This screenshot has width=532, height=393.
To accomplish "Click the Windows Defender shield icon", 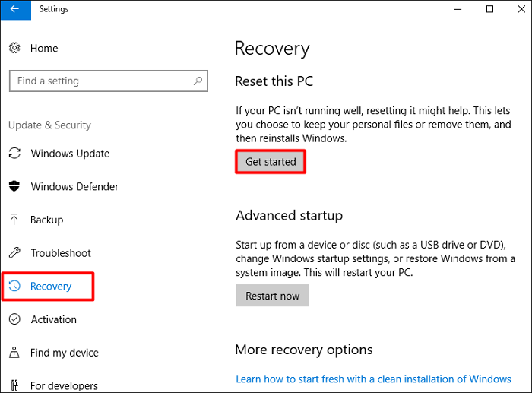I will [14, 187].
